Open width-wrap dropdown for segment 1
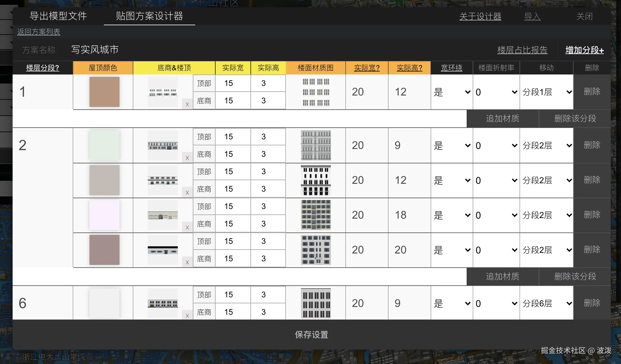 452,92
